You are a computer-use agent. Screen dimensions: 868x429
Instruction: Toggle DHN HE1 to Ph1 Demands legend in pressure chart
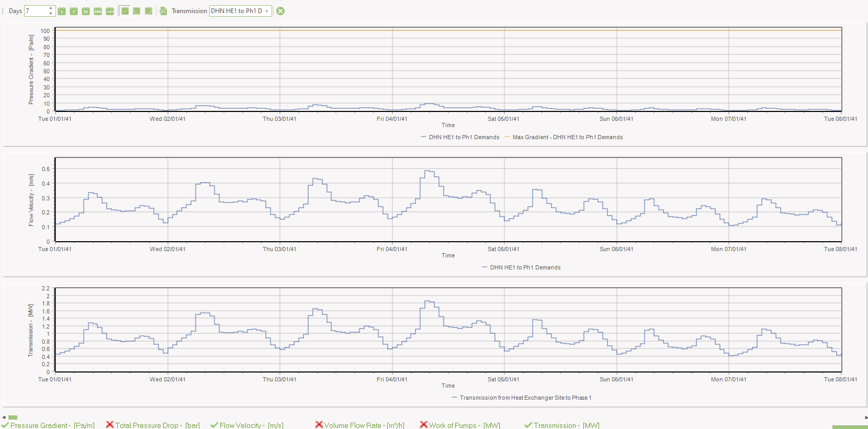pyautogui.click(x=460, y=137)
